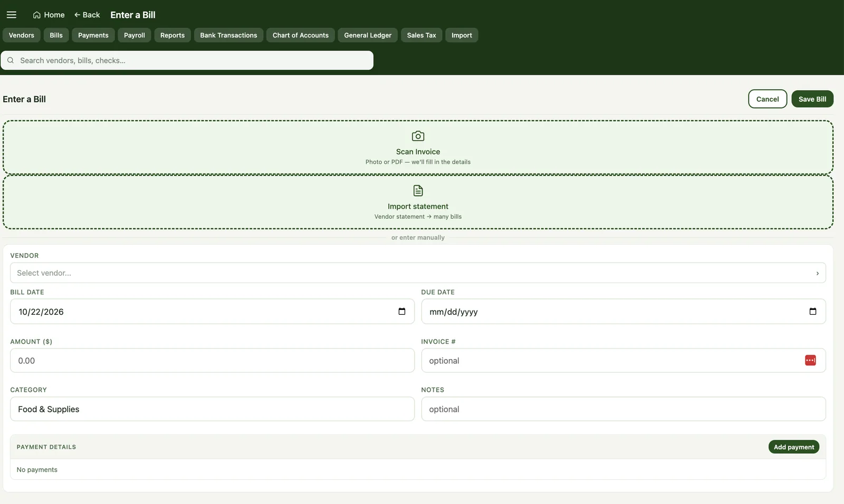This screenshot has width=844, height=504.
Task: Switch to the Chart of Accounts tab
Action: pyautogui.click(x=301, y=35)
